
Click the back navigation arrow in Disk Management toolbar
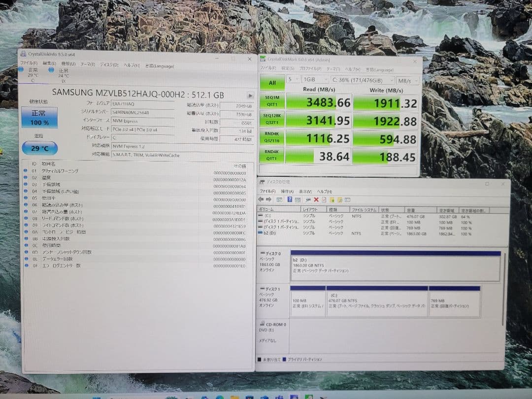261,199
